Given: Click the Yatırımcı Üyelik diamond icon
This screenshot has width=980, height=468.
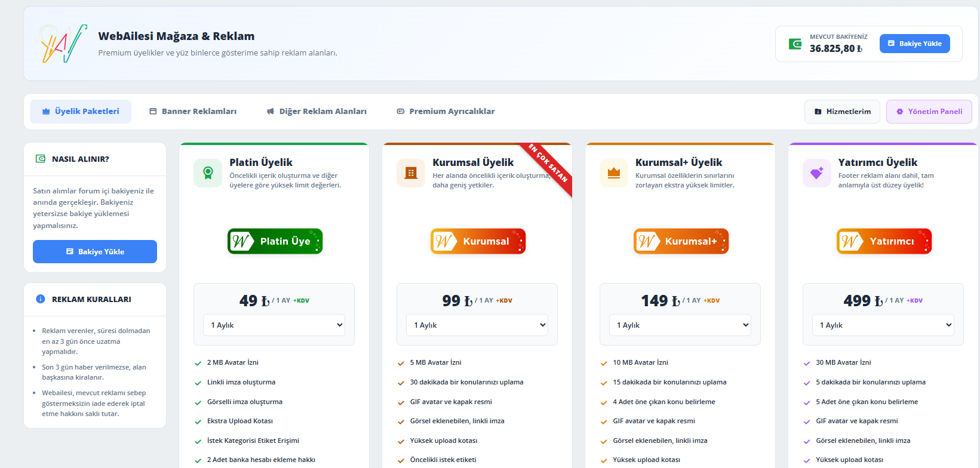Looking at the screenshot, I should click(x=817, y=173).
